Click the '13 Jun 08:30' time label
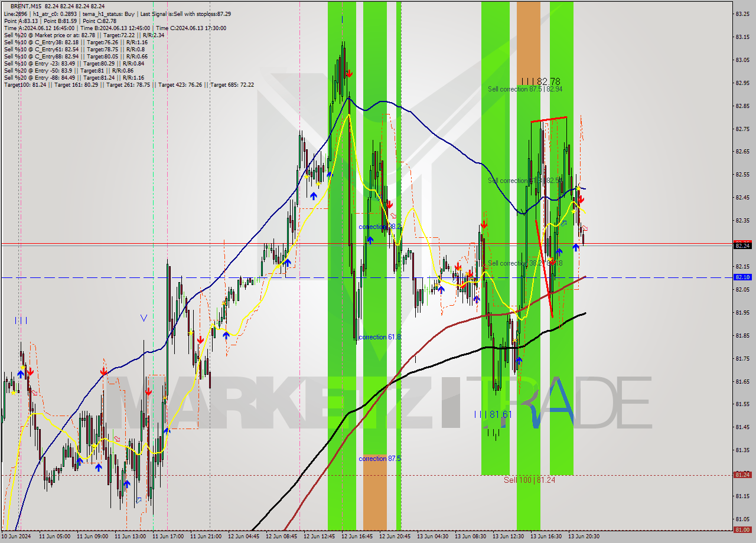 [470, 537]
